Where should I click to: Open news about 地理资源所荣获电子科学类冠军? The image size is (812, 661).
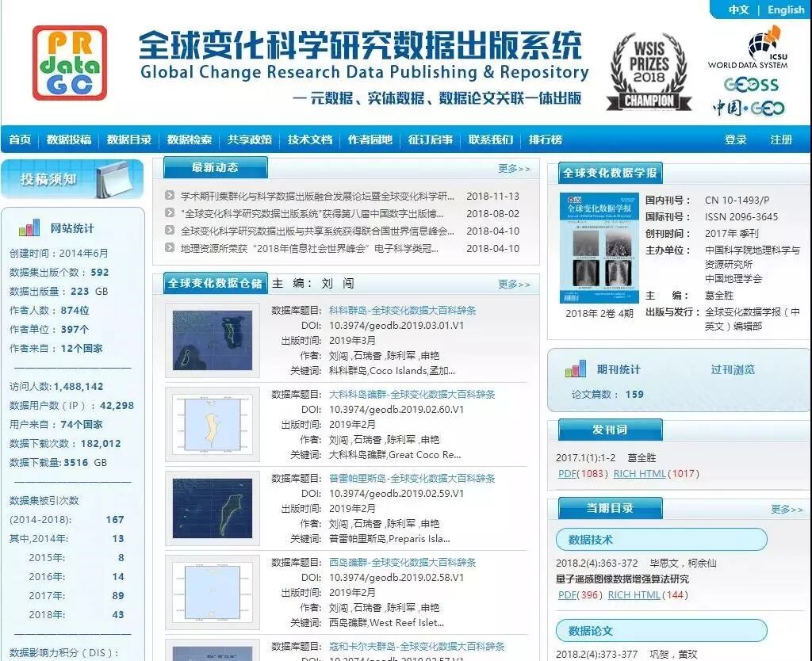tap(309, 248)
